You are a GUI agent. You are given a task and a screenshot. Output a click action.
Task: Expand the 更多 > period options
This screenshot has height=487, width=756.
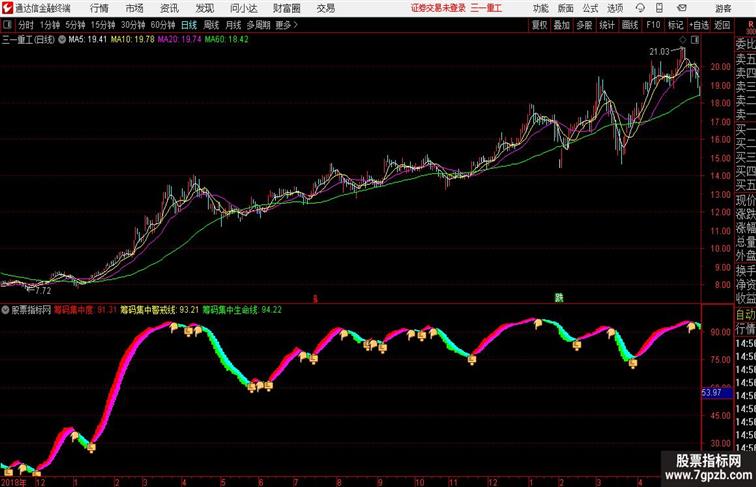(286, 25)
